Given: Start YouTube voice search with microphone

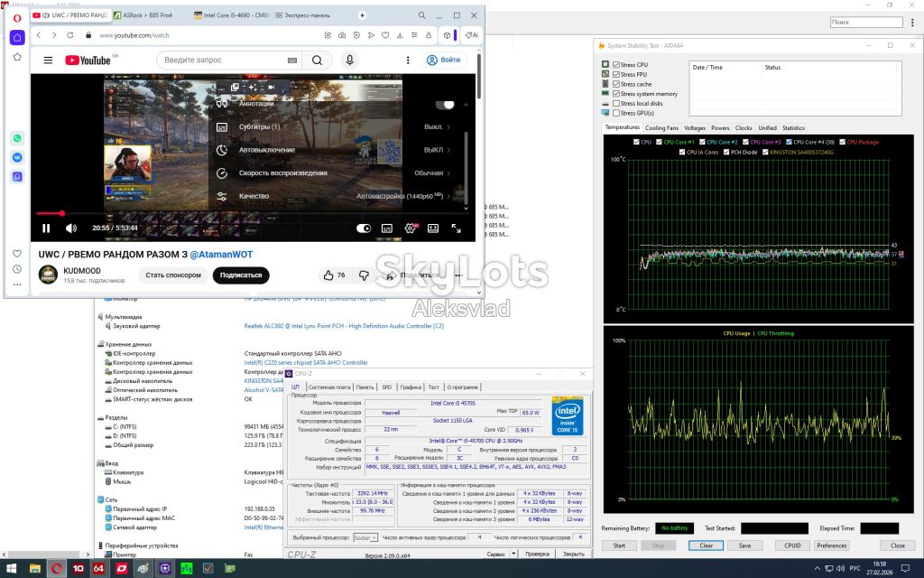Looking at the screenshot, I should point(349,60).
